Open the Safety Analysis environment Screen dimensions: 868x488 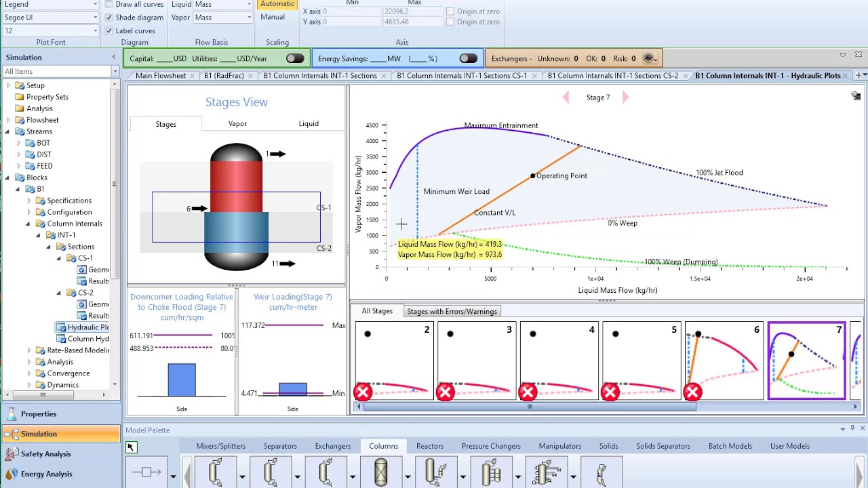click(61, 454)
